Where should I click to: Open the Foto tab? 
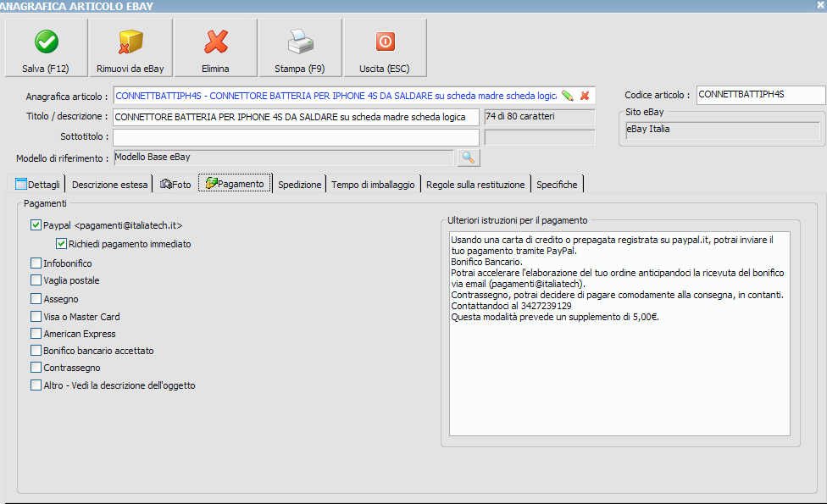[175, 184]
